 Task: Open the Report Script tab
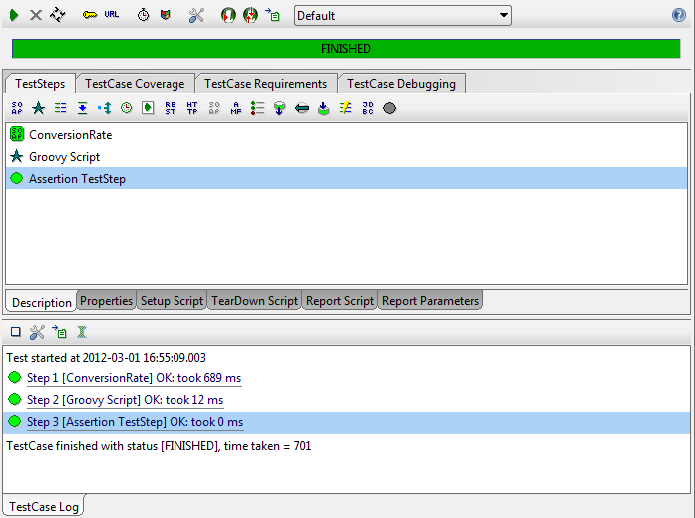pyautogui.click(x=340, y=300)
